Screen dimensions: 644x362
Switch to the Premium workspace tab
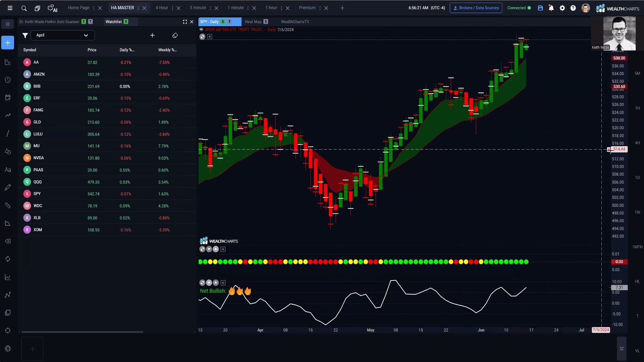tap(307, 8)
